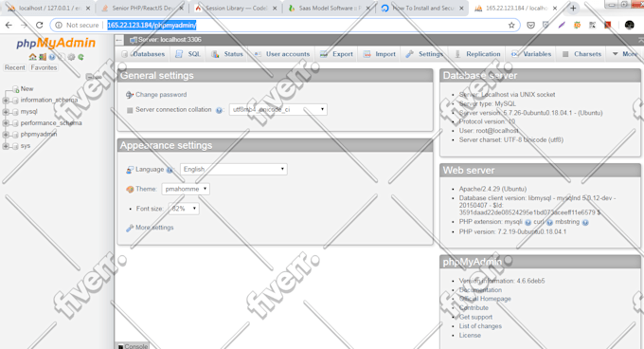
Task: Click the Get support link
Action: point(475,318)
